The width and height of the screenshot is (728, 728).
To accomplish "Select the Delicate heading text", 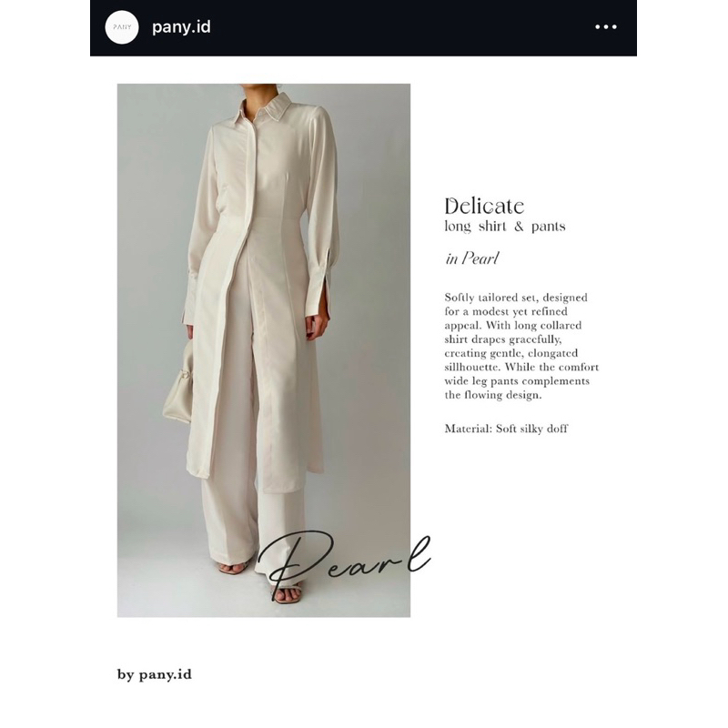I will click(484, 207).
